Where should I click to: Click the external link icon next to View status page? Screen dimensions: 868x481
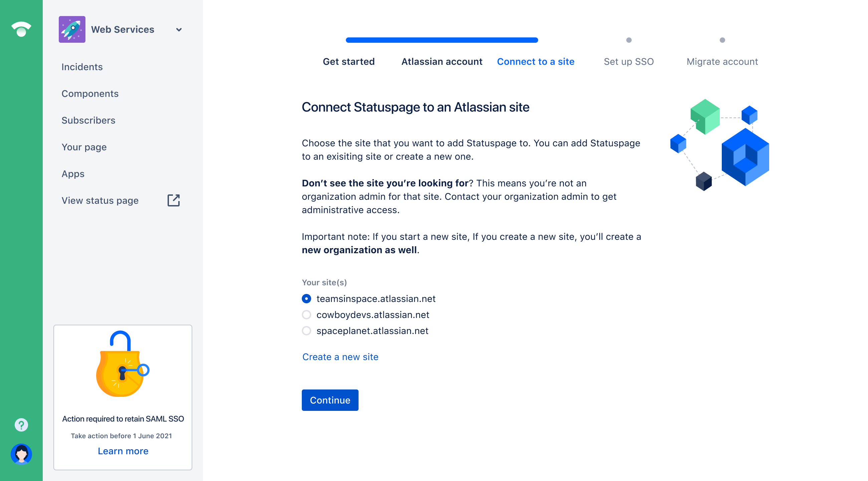tap(175, 200)
